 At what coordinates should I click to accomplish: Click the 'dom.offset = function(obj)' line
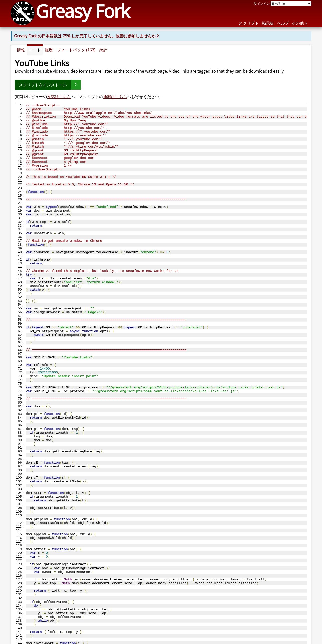click(54, 549)
